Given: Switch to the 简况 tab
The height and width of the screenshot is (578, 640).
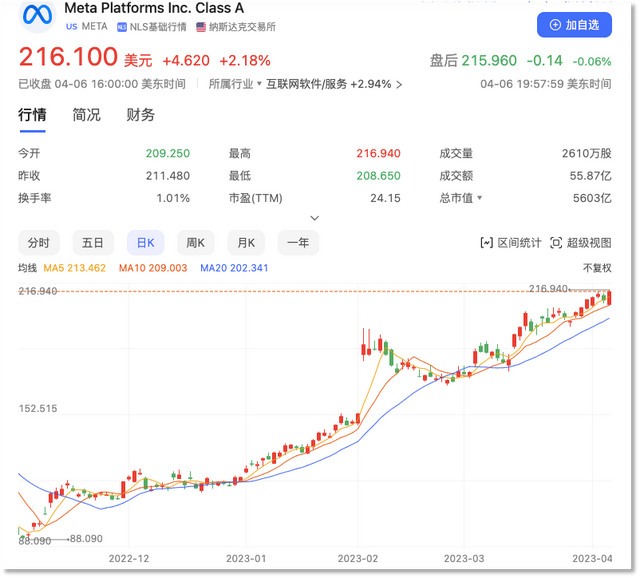Looking at the screenshot, I should (86, 115).
